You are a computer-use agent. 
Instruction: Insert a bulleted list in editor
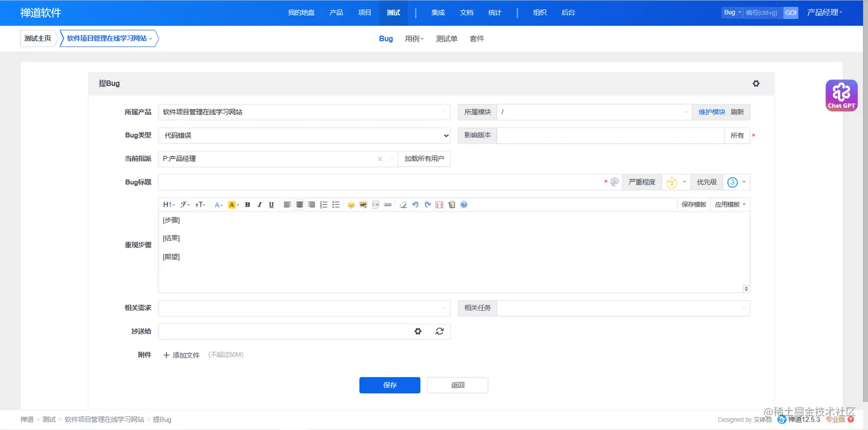point(336,204)
